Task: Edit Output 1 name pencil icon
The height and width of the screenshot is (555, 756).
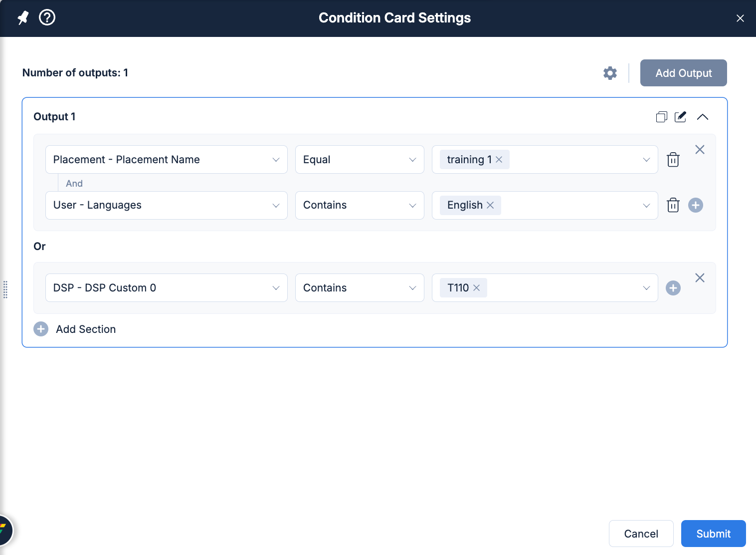Action: [680, 117]
